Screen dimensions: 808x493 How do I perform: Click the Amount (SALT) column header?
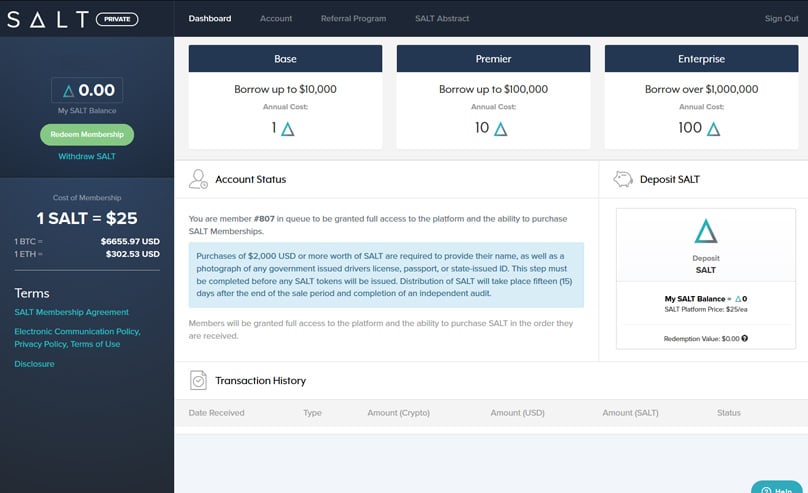(x=630, y=413)
